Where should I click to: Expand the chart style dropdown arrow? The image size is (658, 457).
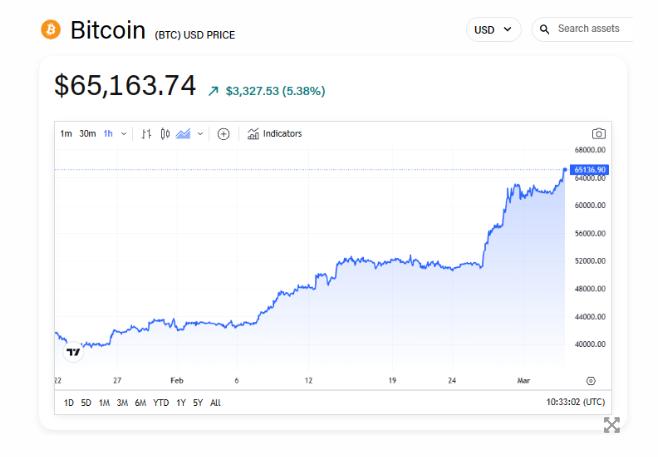(200, 134)
